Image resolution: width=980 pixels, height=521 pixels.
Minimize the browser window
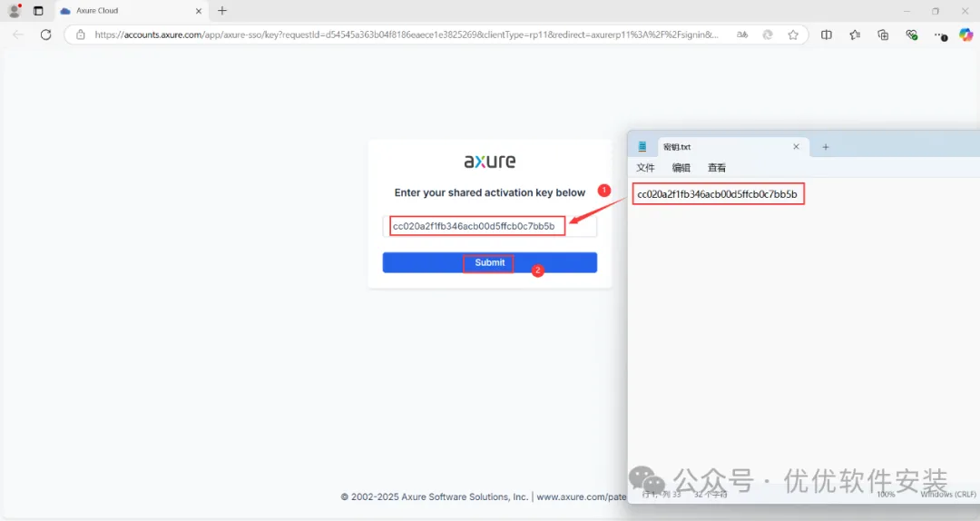tap(906, 11)
